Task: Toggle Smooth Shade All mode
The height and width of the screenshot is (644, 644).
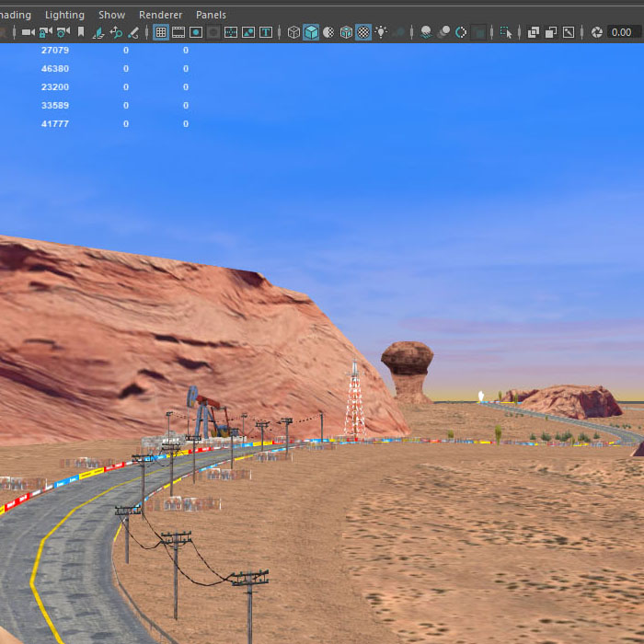Action: [x=311, y=32]
